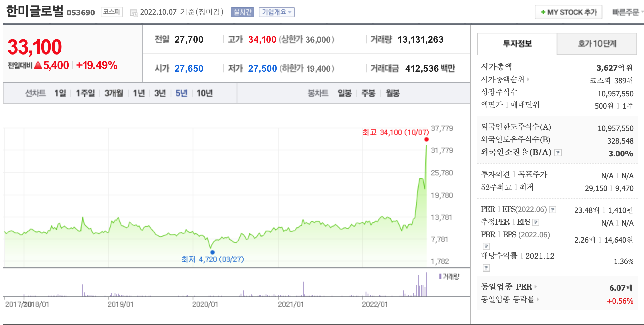Click the blue 최저 4,720 marker dot
The width and height of the screenshot is (644, 325).
point(212,252)
